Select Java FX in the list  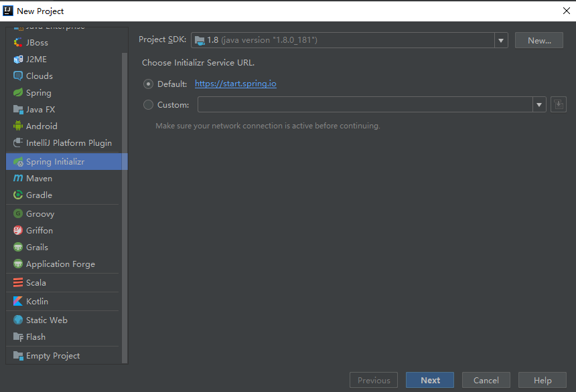64,110
